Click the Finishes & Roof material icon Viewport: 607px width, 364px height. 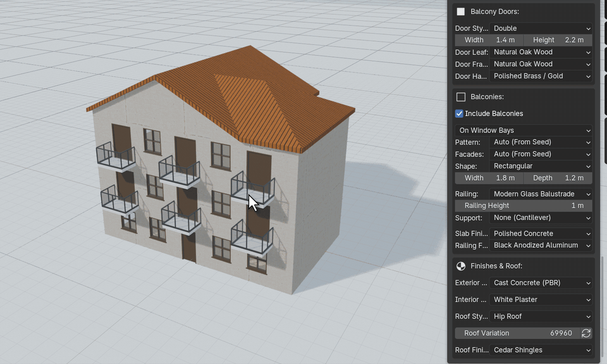[x=461, y=266]
